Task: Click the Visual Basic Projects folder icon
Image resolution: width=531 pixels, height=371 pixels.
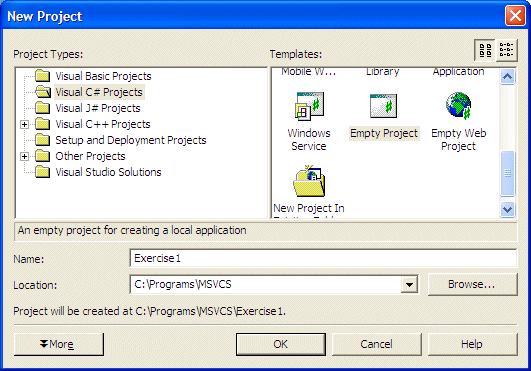Action: 43,76
